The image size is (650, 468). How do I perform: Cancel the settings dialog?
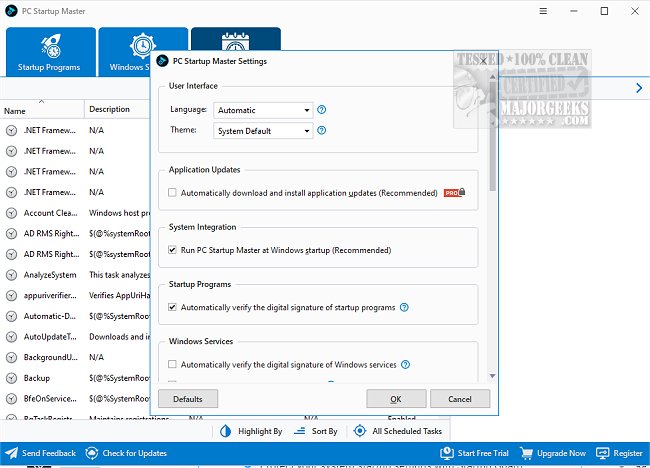pos(460,399)
